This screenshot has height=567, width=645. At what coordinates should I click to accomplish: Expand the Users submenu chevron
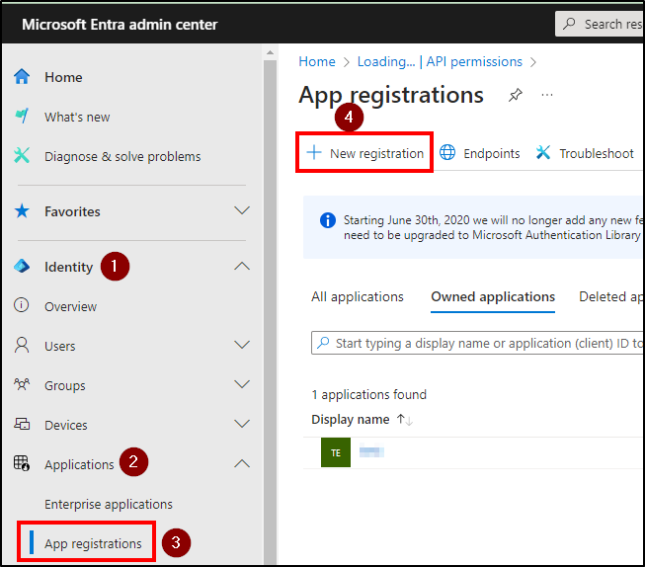click(x=242, y=344)
